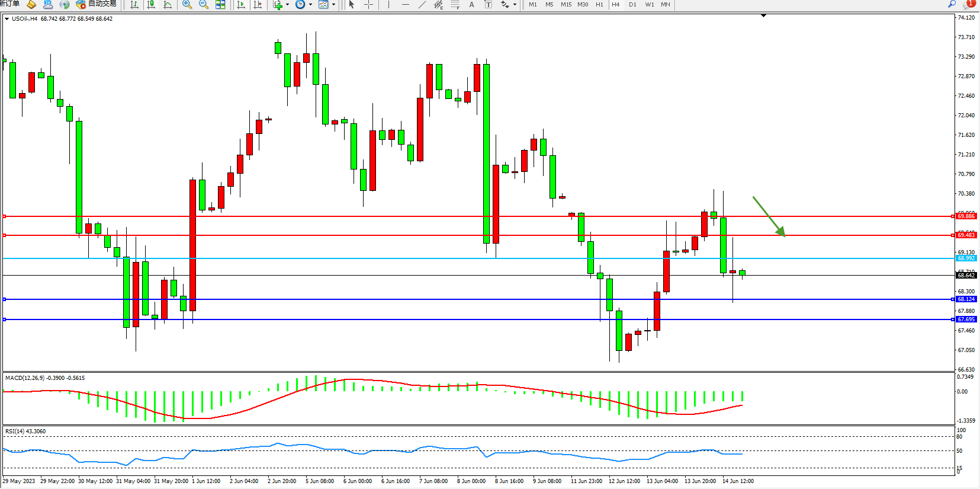Image resolution: width=980 pixels, height=489 pixels.
Task: Open the search magnifier at top right
Action: point(952,4)
